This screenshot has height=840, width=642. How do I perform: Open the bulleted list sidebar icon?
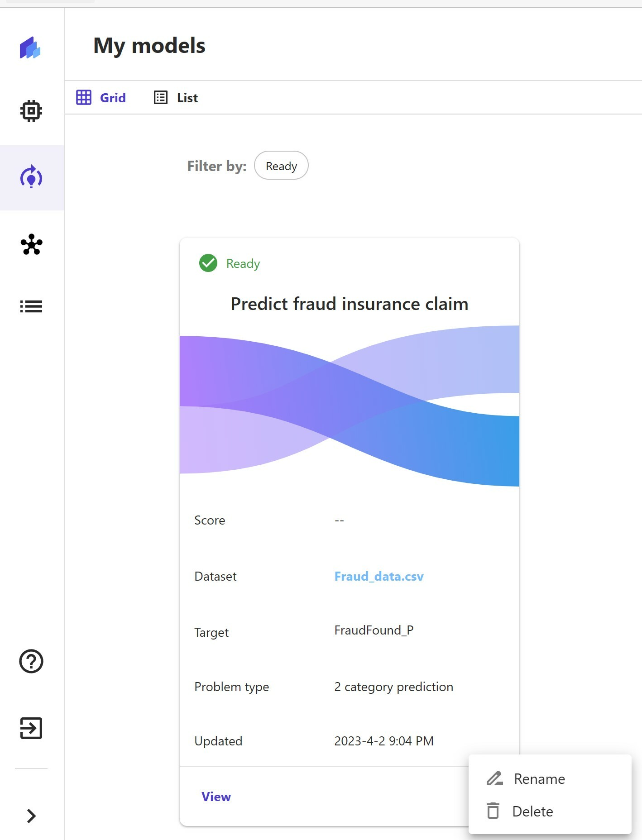click(31, 306)
